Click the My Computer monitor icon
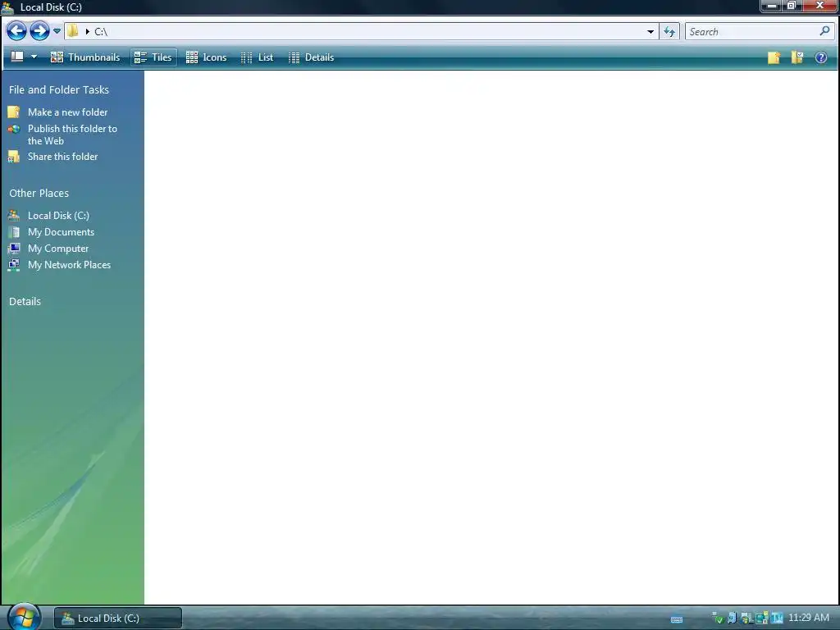Image resolution: width=840 pixels, height=630 pixels. (x=14, y=249)
